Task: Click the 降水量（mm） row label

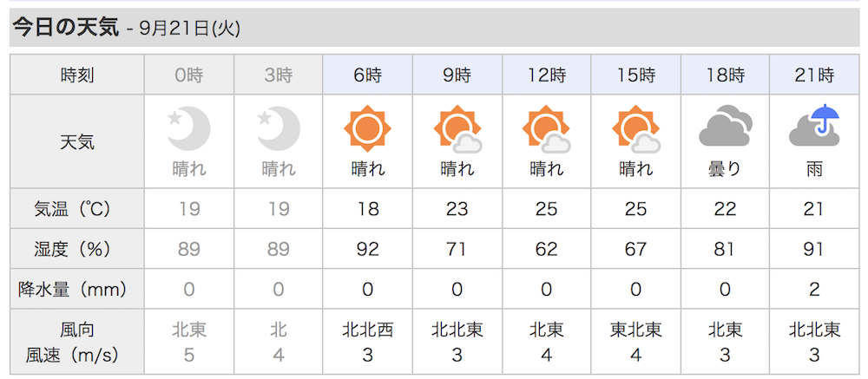Action: pos(77,289)
